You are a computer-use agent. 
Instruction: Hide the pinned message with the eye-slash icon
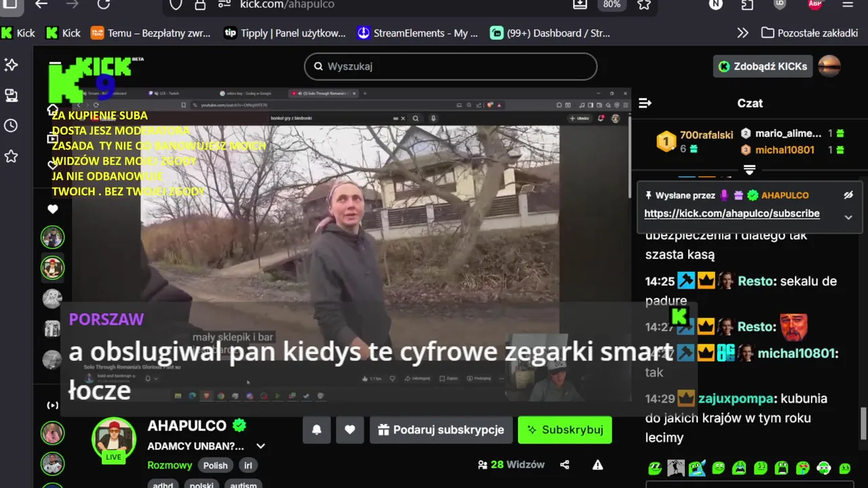click(848, 195)
